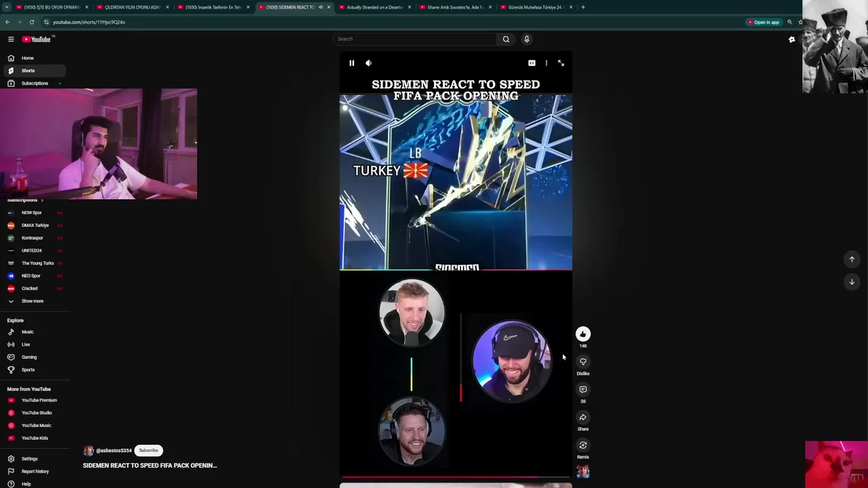
Task: Open Help in the sidebar
Action: coord(34,484)
